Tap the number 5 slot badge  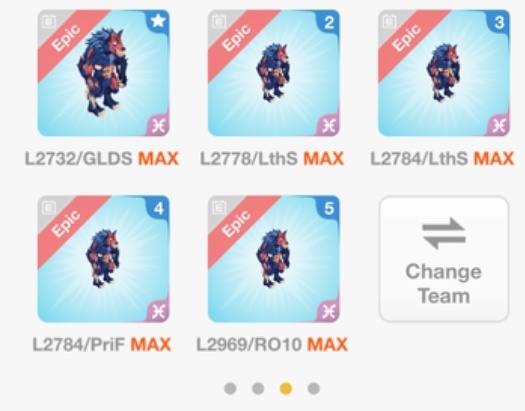[x=329, y=208]
